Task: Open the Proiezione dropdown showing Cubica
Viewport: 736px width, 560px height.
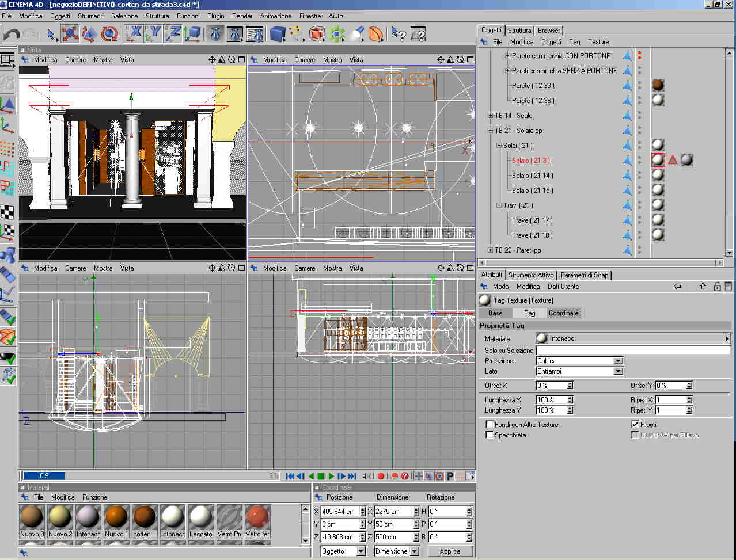Action: tap(579, 361)
